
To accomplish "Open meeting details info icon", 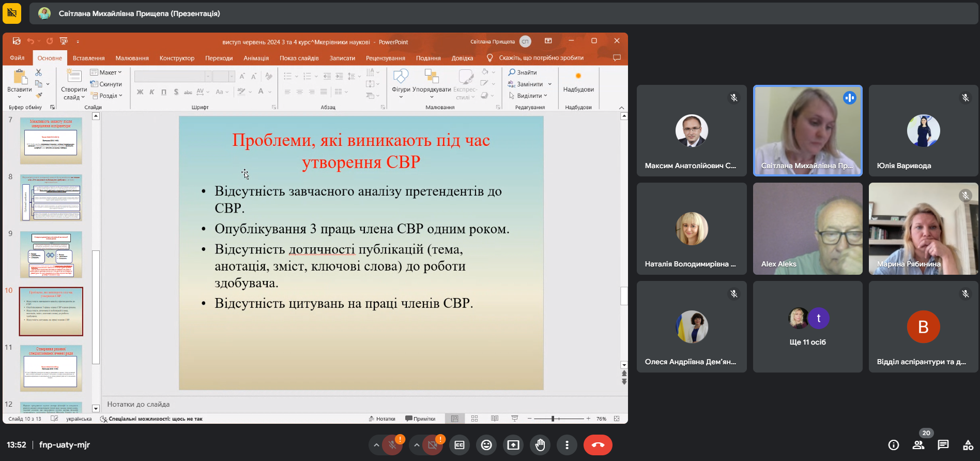I will click(x=894, y=445).
